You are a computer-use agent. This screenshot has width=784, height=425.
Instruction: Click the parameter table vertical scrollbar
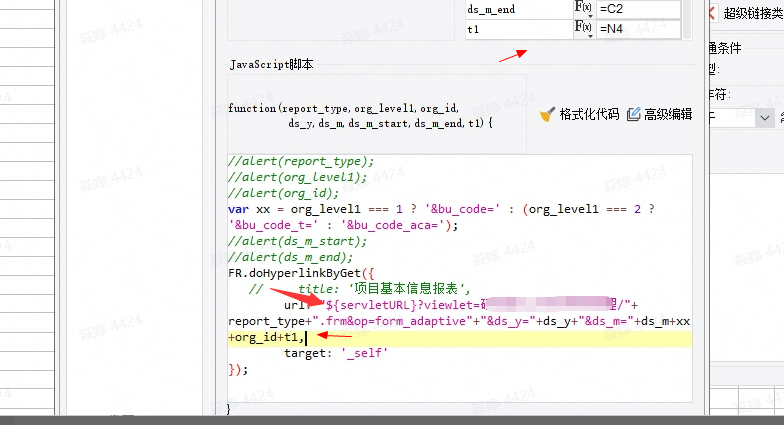(x=686, y=18)
